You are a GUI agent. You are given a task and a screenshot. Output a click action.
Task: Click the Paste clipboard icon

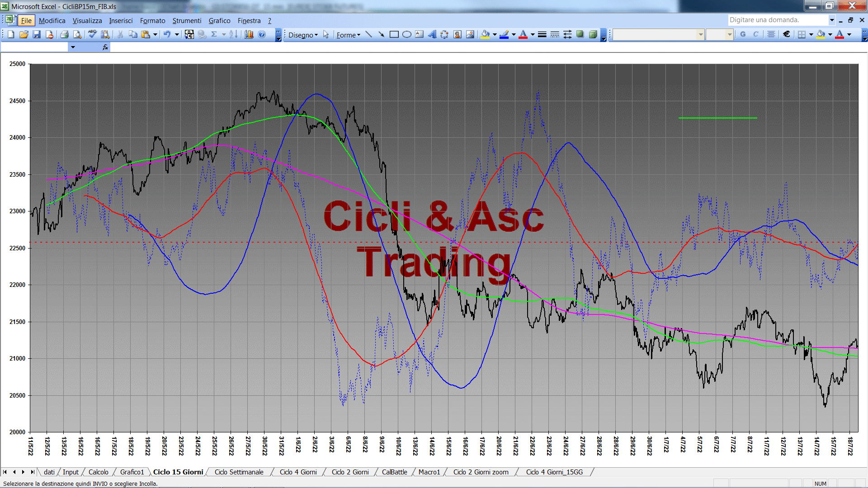146,35
